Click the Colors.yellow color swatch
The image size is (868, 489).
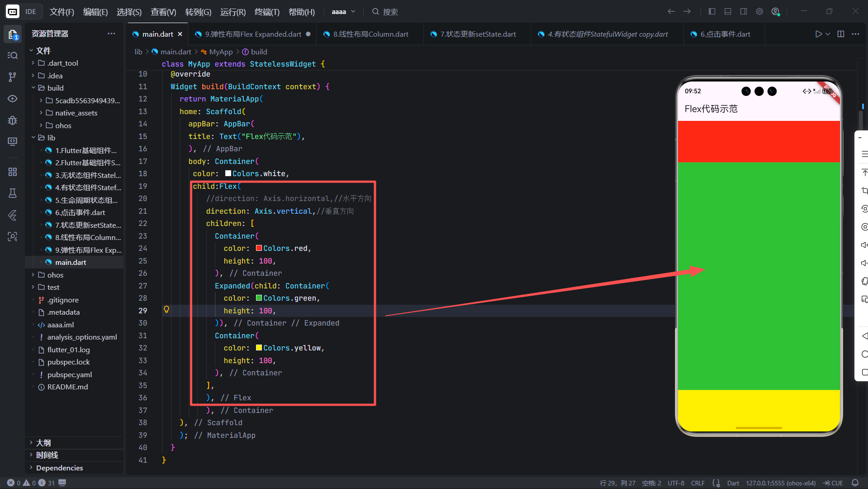(x=259, y=348)
